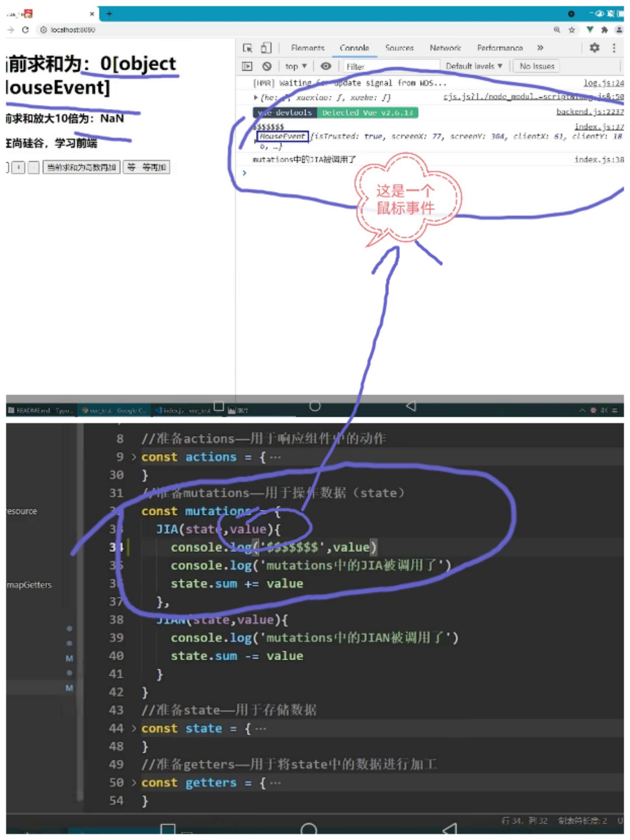This screenshot has height=840, width=630.
Task: Toggle live expression eye icon
Action: 325,66
